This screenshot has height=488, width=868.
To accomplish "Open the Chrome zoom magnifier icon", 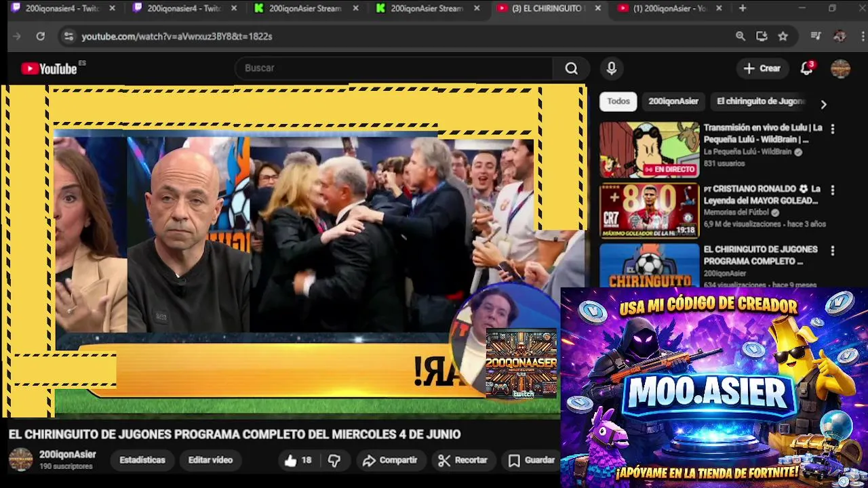I will pos(741,37).
